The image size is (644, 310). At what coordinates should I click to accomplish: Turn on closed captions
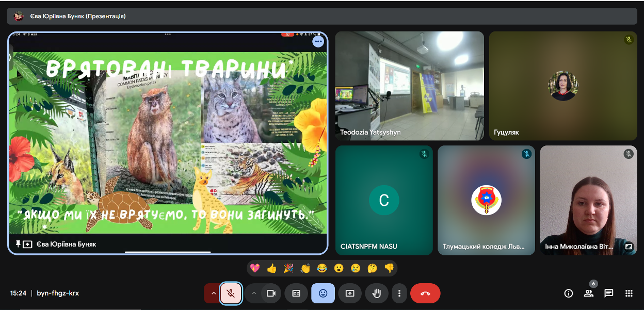tap(296, 293)
